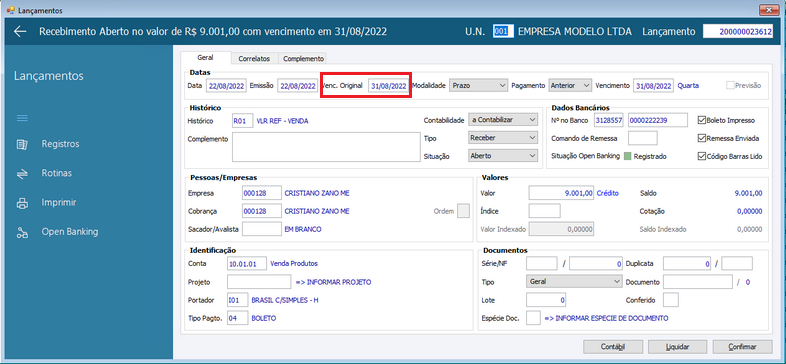Switch to the Correlatos tab
This screenshot has height=364, width=786.
254,59
